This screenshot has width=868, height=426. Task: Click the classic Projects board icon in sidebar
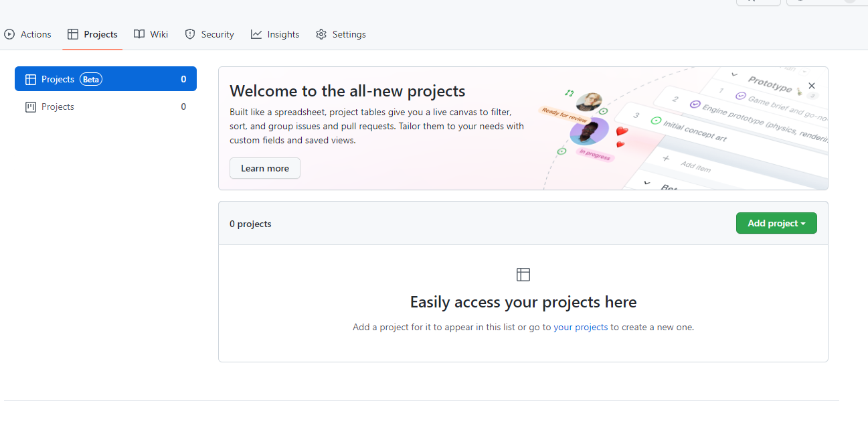30,106
